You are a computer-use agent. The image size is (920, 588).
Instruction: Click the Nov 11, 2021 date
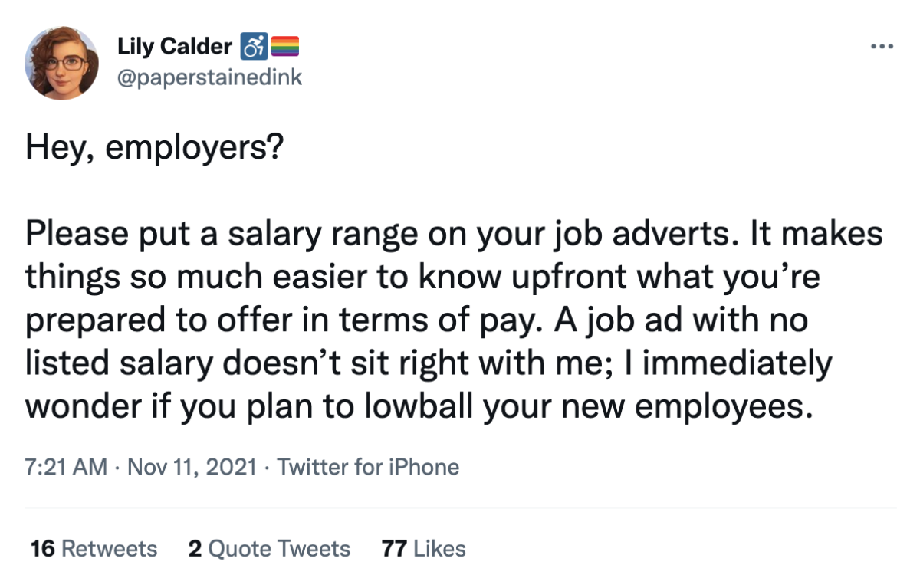(190, 467)
